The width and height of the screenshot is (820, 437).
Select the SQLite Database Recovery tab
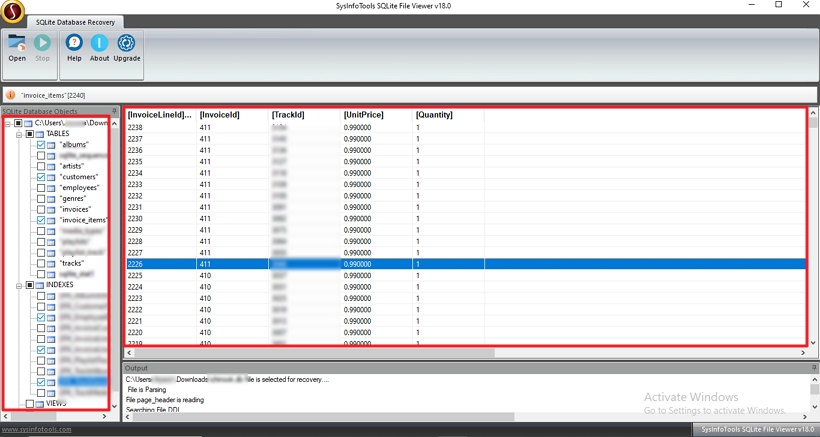tap(75, 22)
